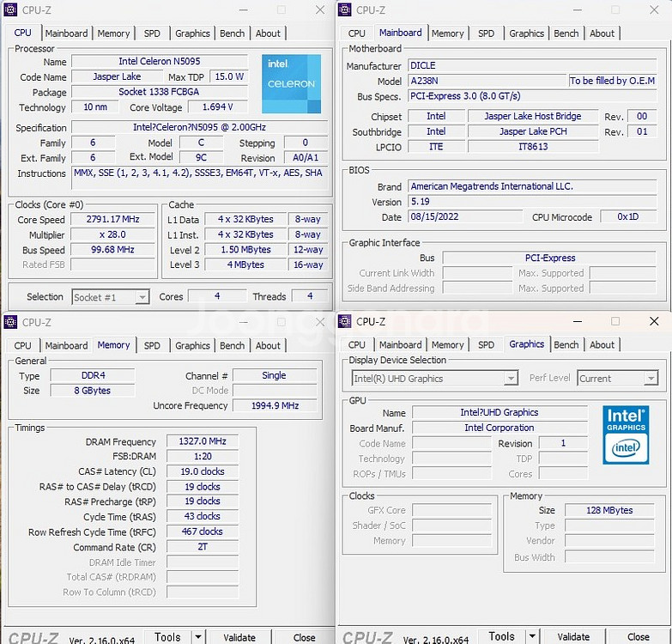The width and height of the screenshot is (672, 644).
Task: Click the 08/15/2022 BIOS date value
Action: coord(465,216)
